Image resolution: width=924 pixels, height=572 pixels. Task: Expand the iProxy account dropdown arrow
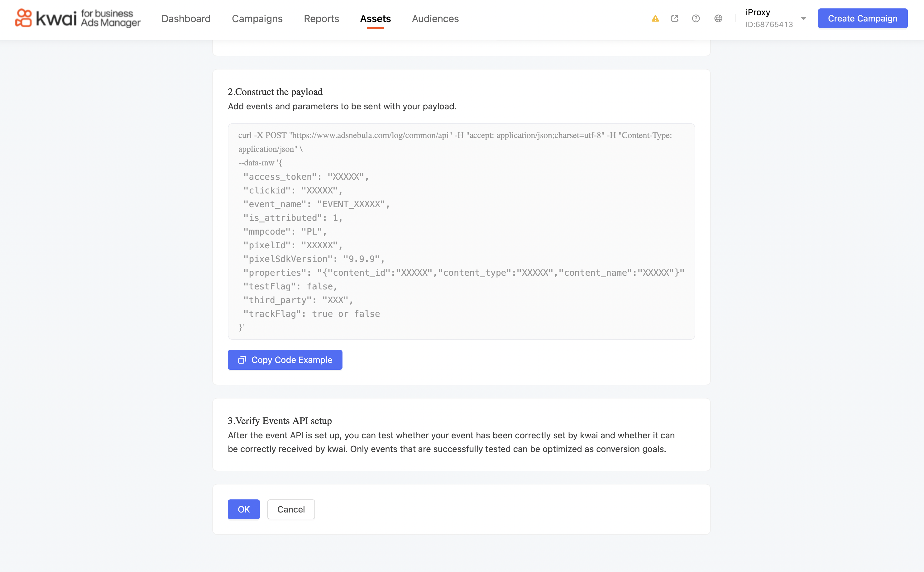click(803, 19)
